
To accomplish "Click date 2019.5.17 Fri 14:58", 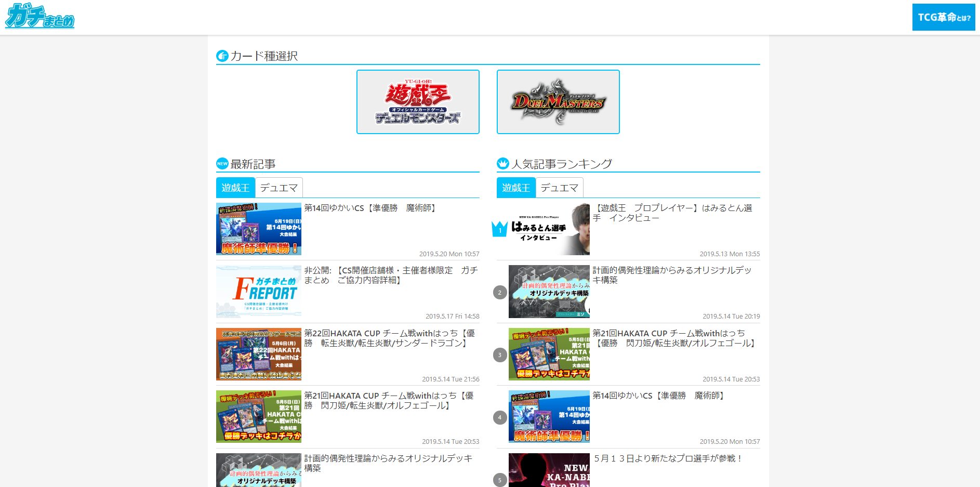I will [x=453, y=317].
